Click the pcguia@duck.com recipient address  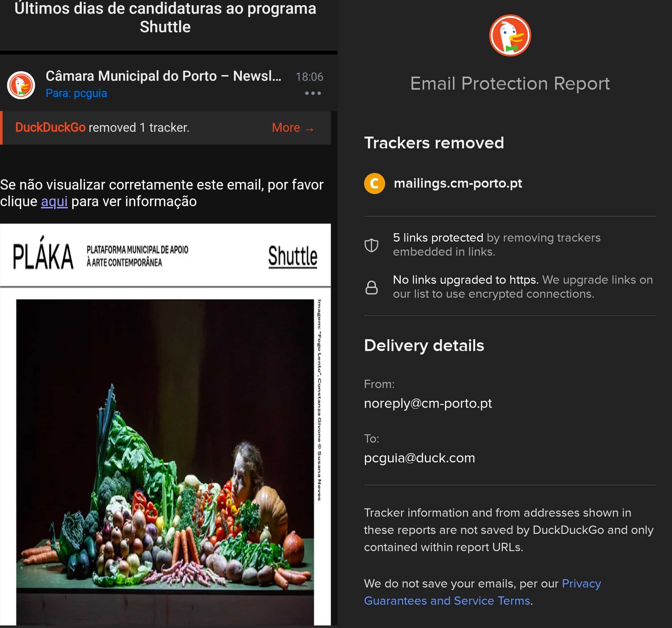pos(419,458)
